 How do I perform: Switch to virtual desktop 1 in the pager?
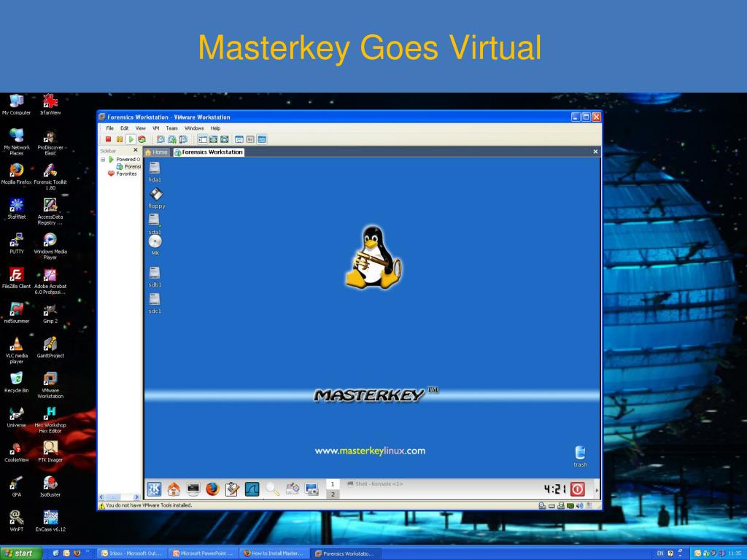[333, 484]
